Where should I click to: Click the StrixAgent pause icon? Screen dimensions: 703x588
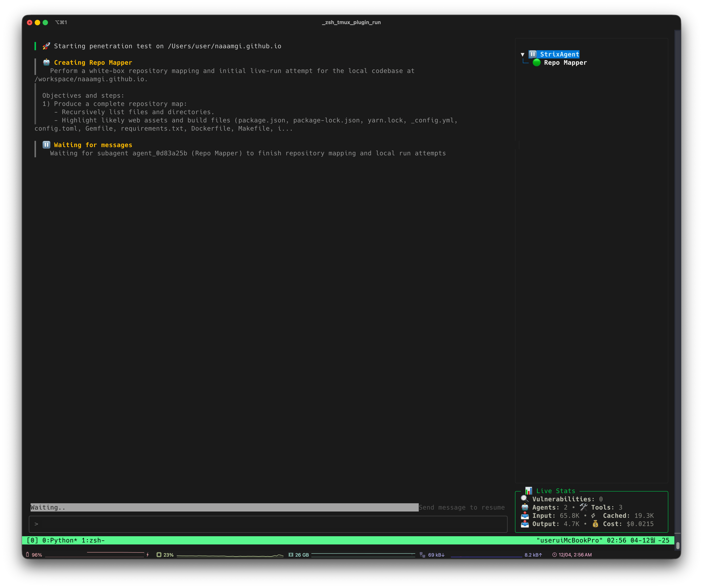click(533, 54)
